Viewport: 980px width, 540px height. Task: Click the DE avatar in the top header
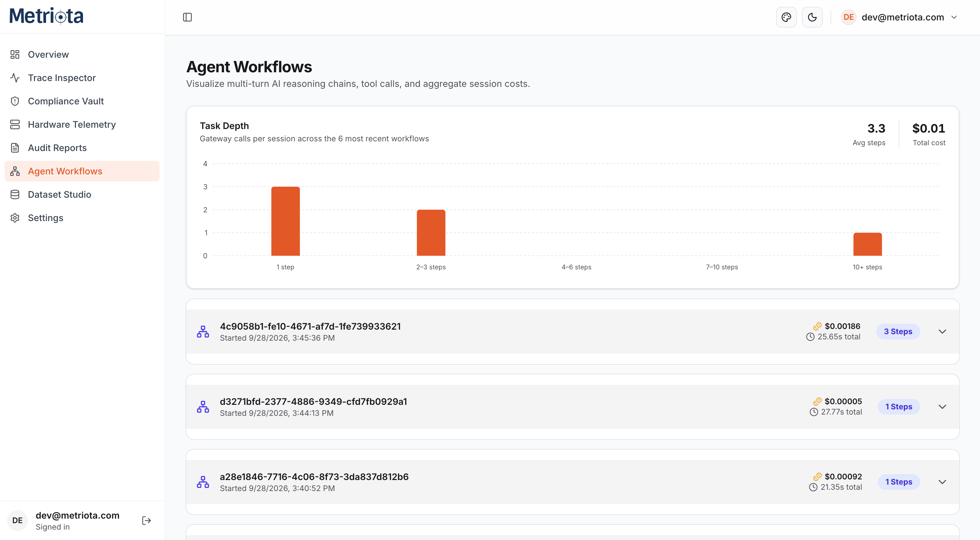pos(848,17)
